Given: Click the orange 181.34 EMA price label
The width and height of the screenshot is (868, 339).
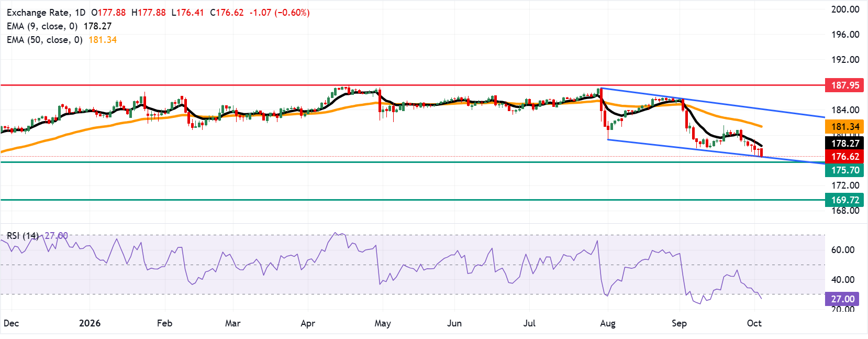Looking at the screenshot, I should click(x=845, y=126).
